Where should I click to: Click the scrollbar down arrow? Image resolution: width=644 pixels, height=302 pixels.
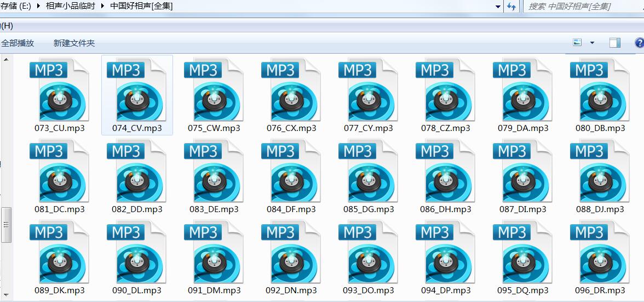pos(6,295)
